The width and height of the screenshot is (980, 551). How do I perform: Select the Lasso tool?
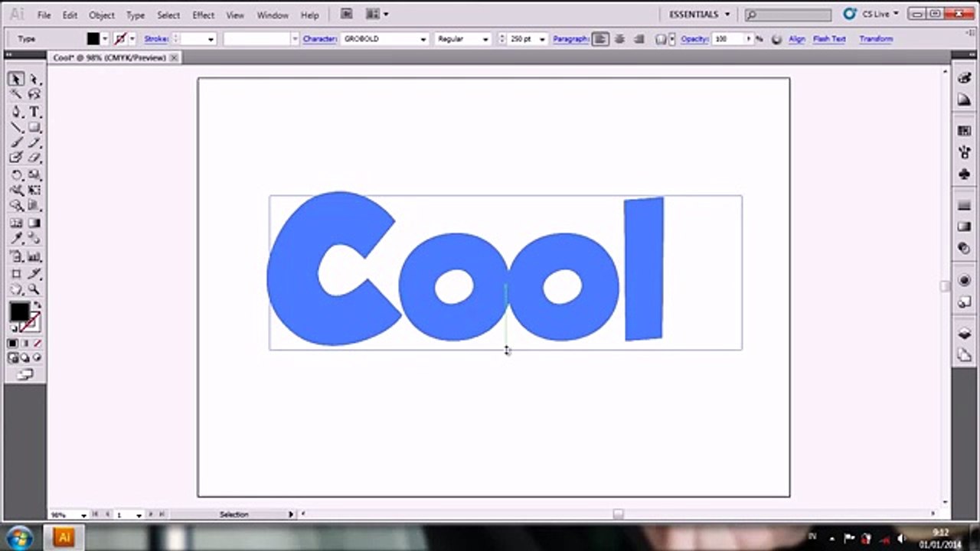pos(34,95)
